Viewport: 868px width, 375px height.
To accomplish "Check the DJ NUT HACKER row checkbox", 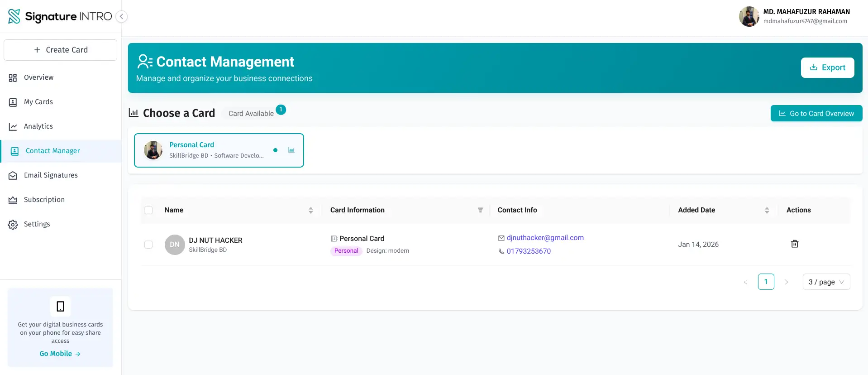I will pyautogui.click(x=148, y=245).
